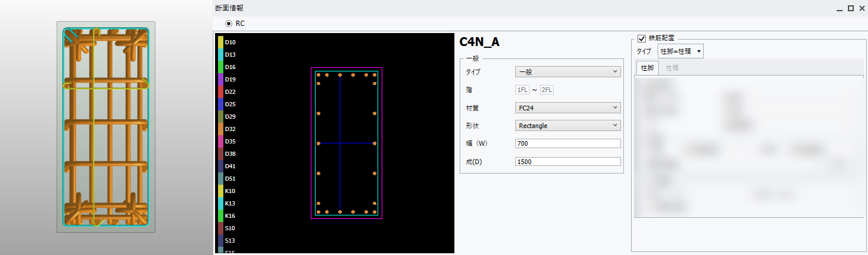This screenshot has width=868, height=255.
Task: Open the 柱脚=柱頭 type dropdown
Action: coord(681,51)
